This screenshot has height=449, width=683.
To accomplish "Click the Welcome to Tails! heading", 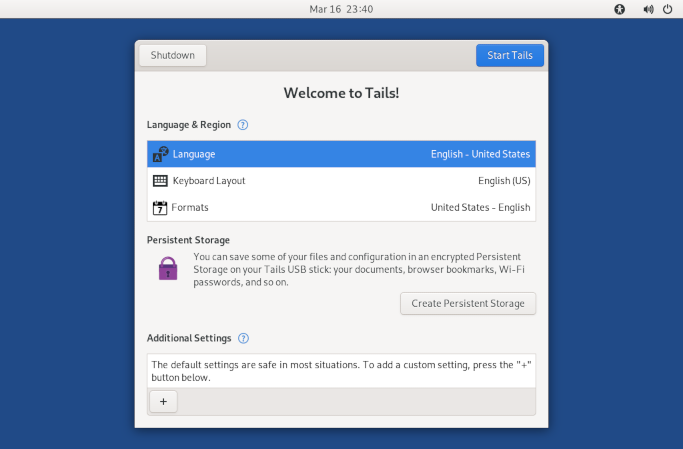I will click(x=341, y=93).
